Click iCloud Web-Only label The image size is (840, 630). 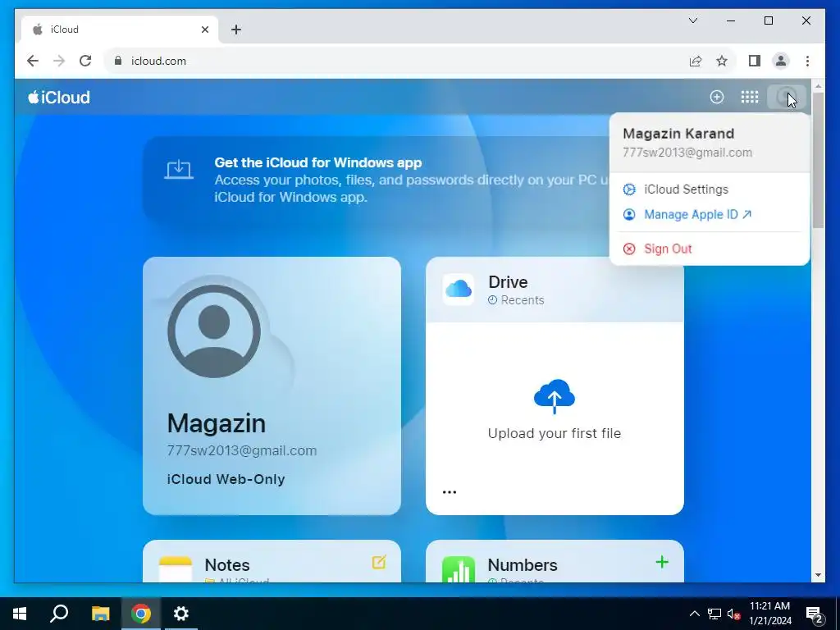[226, 479]
